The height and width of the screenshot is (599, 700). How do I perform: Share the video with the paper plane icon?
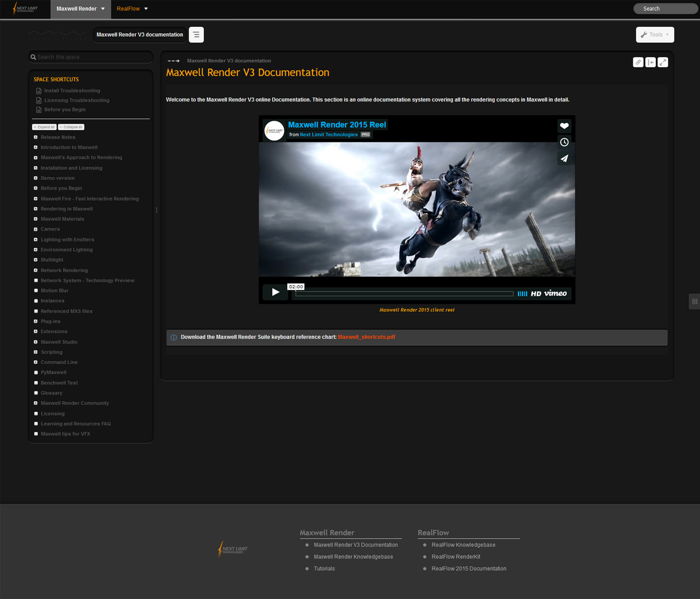click(x=564, y=159)
